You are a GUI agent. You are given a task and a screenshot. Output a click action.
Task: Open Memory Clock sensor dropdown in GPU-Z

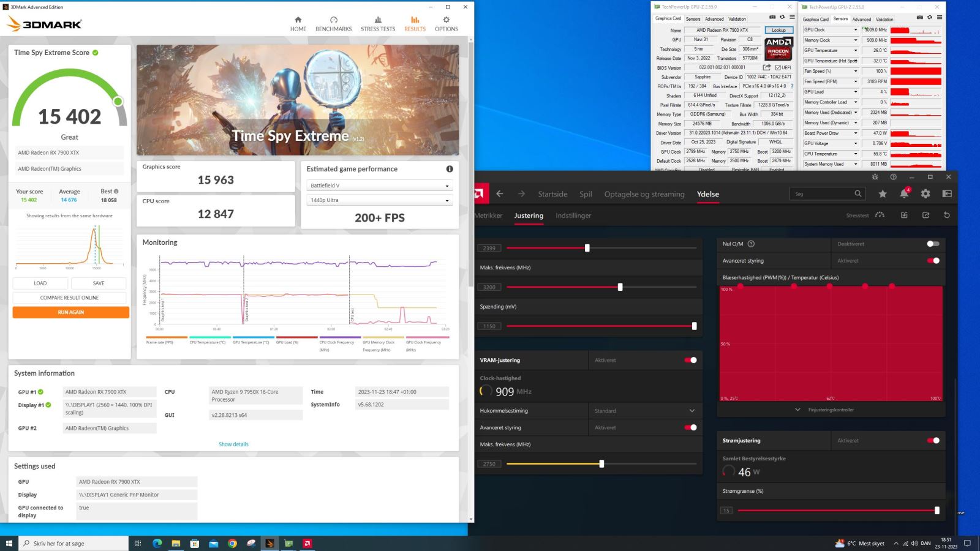[x=856, y=40]
